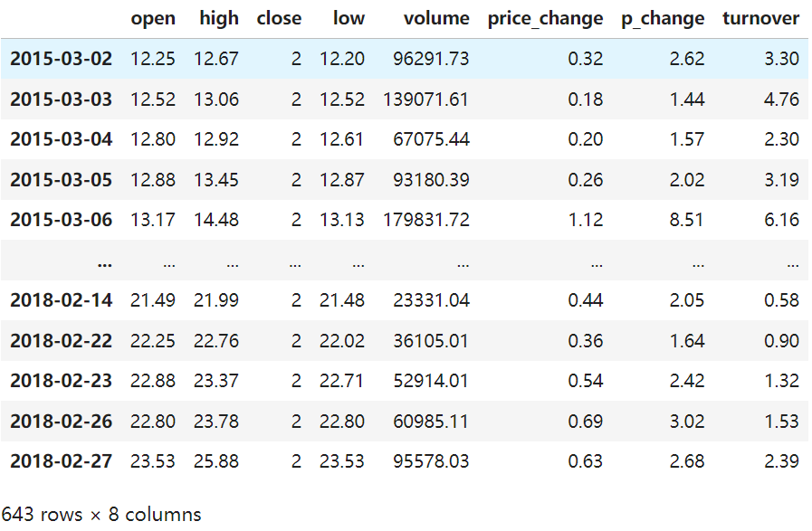The image size is (812, 531).
Task: Click the p_change column header
Action: (x=663, y=18)
